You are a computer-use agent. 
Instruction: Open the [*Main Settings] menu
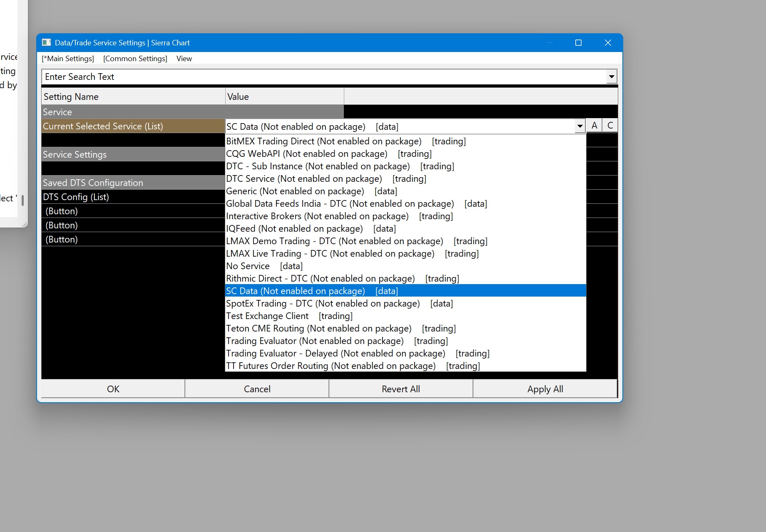(68, 59)
